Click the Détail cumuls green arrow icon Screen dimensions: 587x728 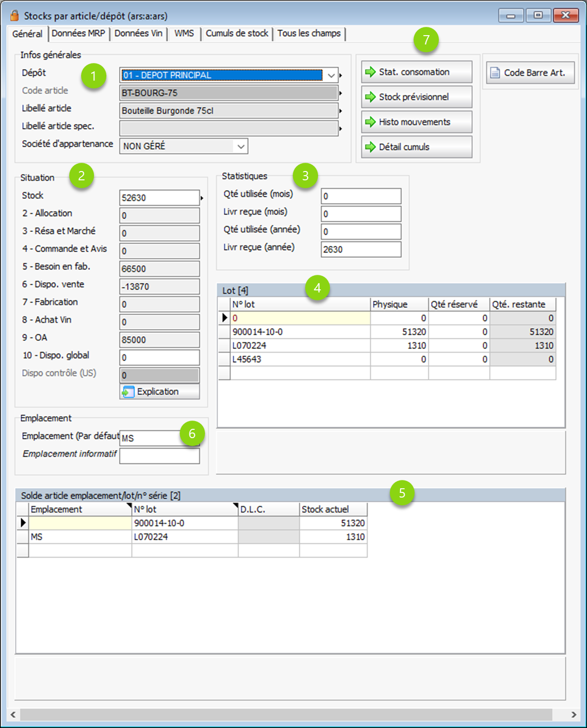coord(370,147)
